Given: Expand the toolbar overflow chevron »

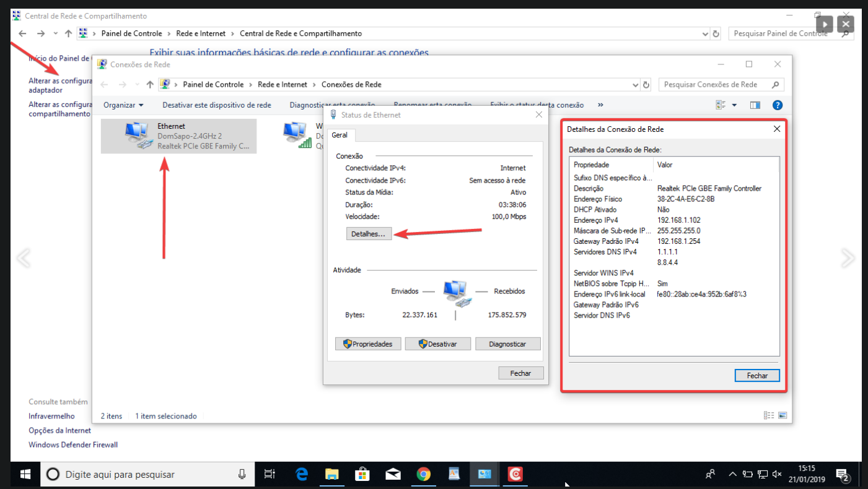Looking at the screenshot, I should pos(600,105).
